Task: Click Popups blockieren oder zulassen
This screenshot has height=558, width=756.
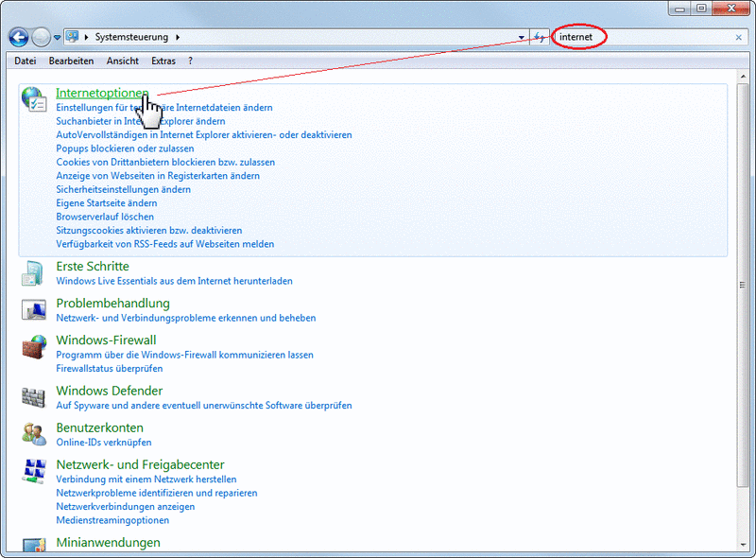Action: tap(125, 148)
